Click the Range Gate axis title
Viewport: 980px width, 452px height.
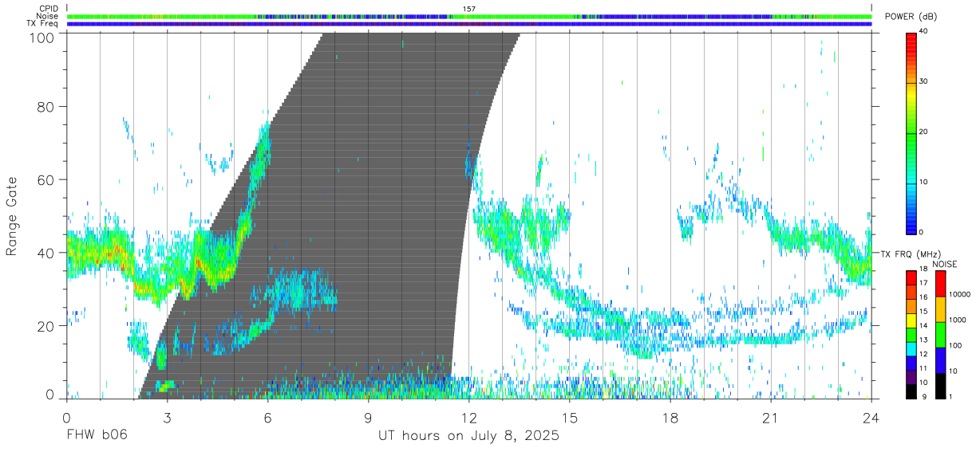(x=12, y=216)
